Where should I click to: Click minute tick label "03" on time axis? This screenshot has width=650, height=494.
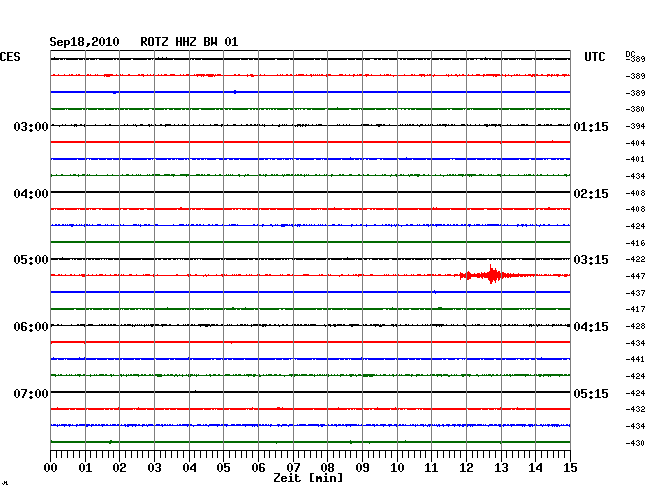tap(154, 468)
